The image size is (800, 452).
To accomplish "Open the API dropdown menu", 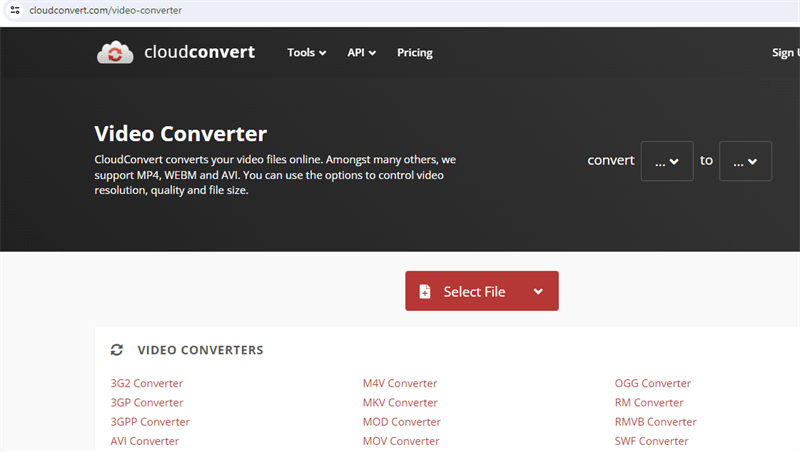I will (x=361, y=53).
